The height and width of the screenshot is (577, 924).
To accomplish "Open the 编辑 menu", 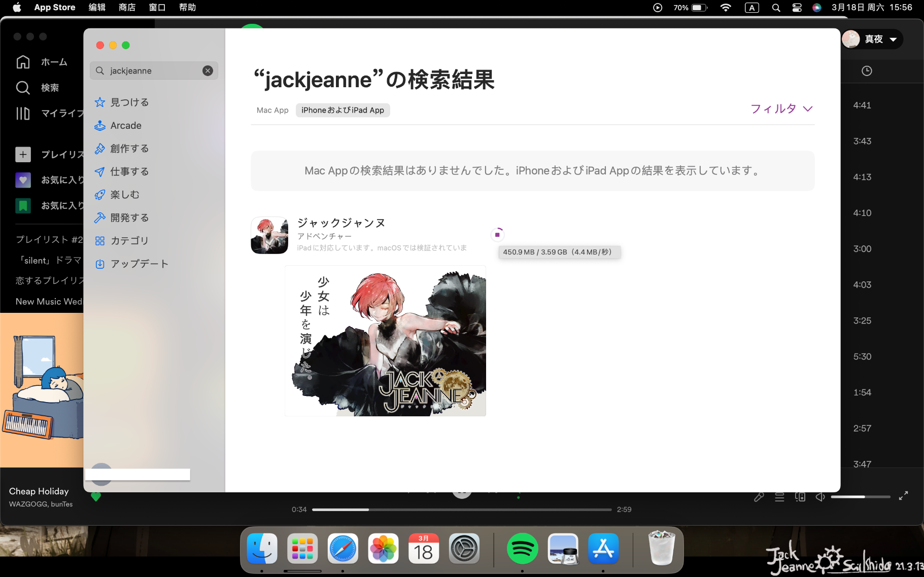I will (x=97, y=8).
